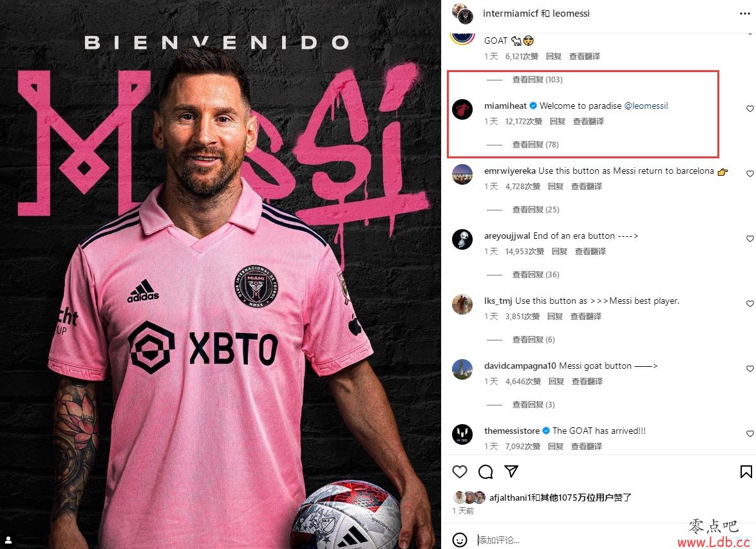Like the post with the heart icon
This screenshot has width=756, height=549.
click(x=460, y=471)
